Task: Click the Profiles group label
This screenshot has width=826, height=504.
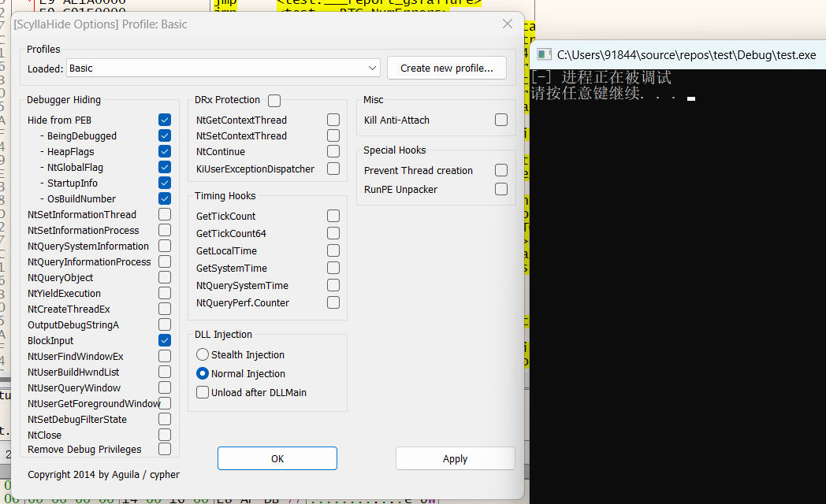Action: coord(43,50)
